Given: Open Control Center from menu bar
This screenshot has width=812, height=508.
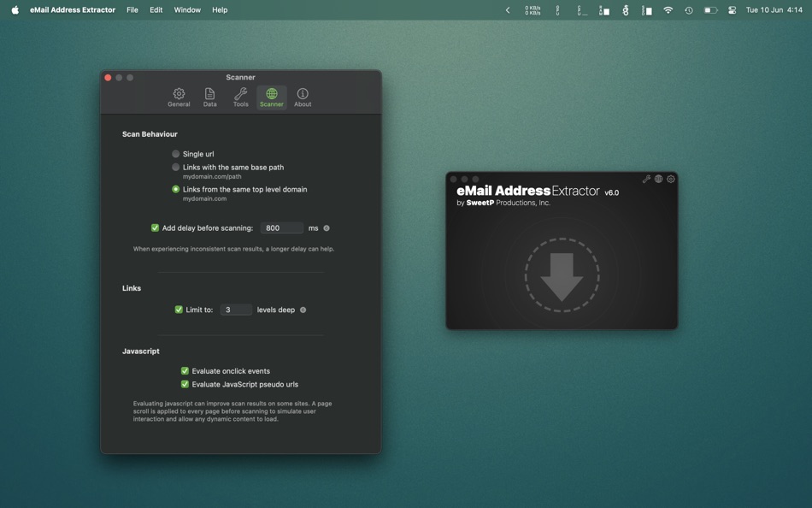Looking at the screenshot, I should tap(732, 10).
